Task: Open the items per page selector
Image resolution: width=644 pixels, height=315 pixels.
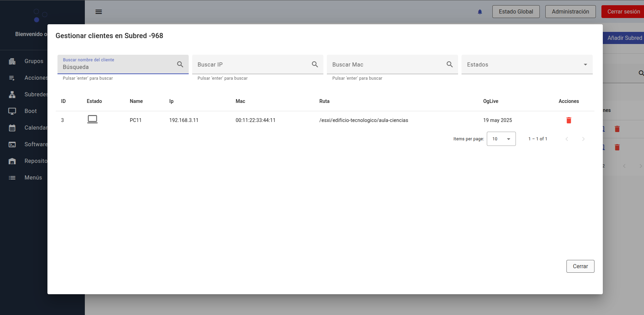Action: tap(501, 139)
